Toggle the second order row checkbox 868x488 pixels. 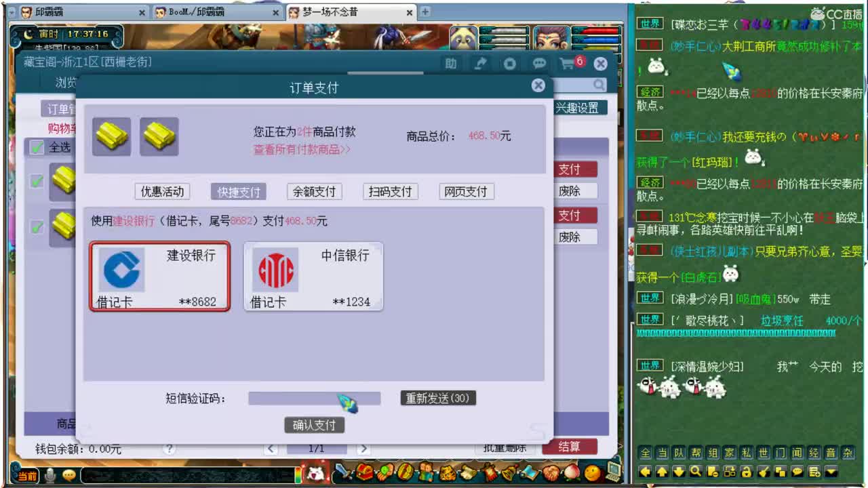click(x=37, y=226)
